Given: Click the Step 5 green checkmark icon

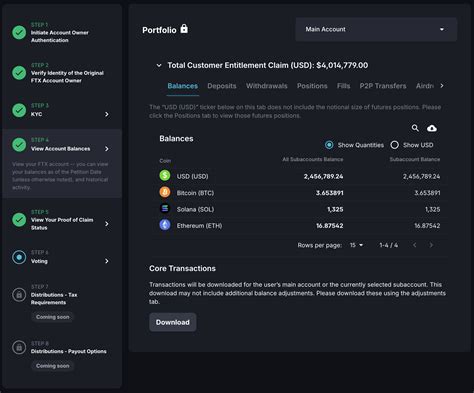Looking at the screenshot, I should click(19, 220).
